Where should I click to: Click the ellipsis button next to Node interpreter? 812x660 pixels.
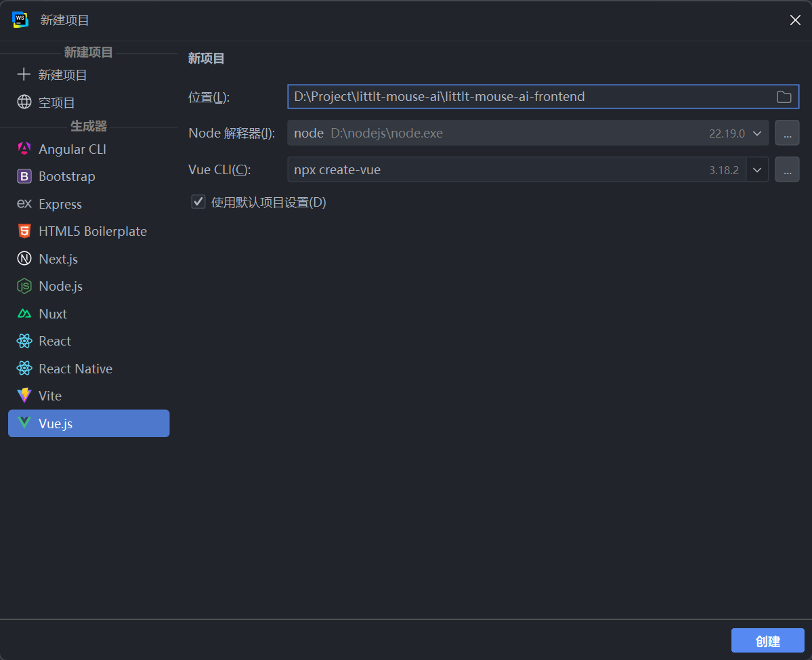pyautogui.click(x=787, y=133)
